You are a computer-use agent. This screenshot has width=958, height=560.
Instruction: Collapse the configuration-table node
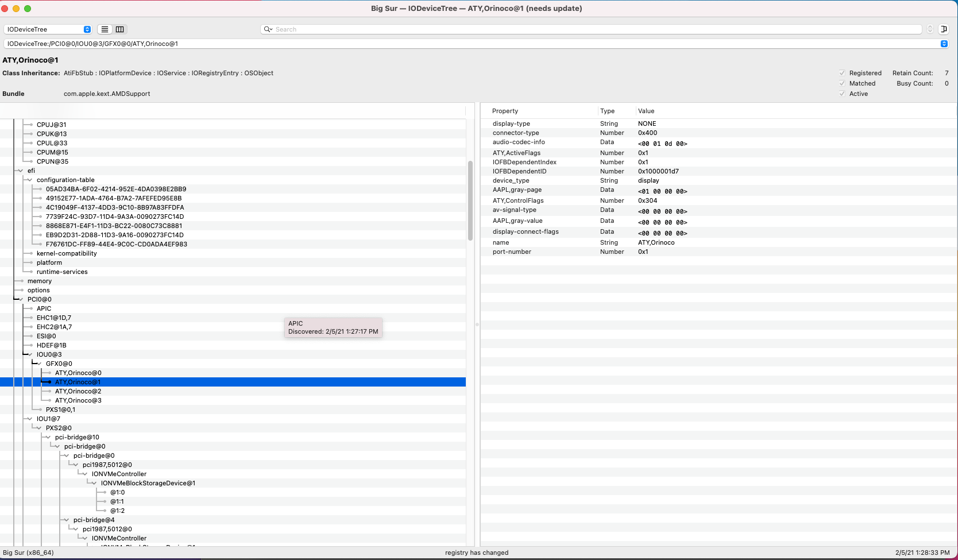30,180
